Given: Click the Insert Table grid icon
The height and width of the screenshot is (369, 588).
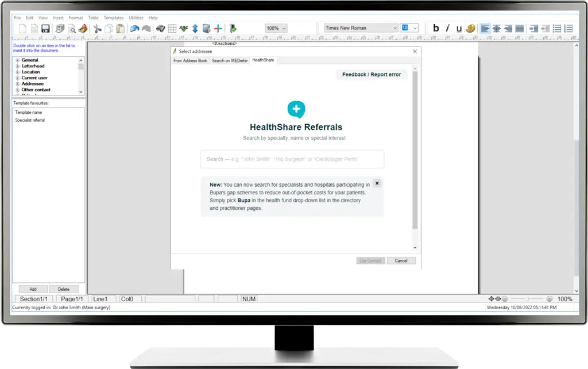Looking at the screenshot, I should 172,28.
